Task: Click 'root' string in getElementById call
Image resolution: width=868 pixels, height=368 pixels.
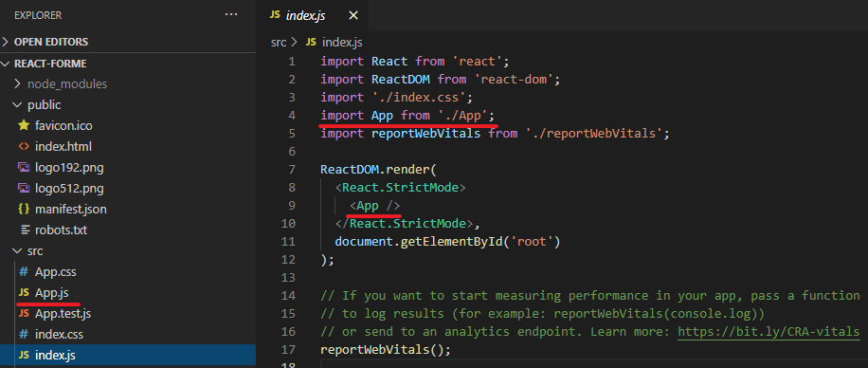Action: pyautogui.click(x=532, y=242)
